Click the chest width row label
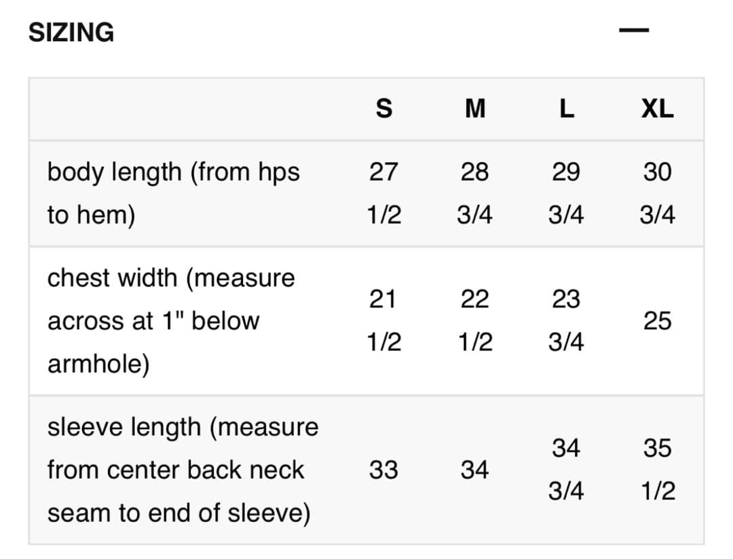 point(171,320)
